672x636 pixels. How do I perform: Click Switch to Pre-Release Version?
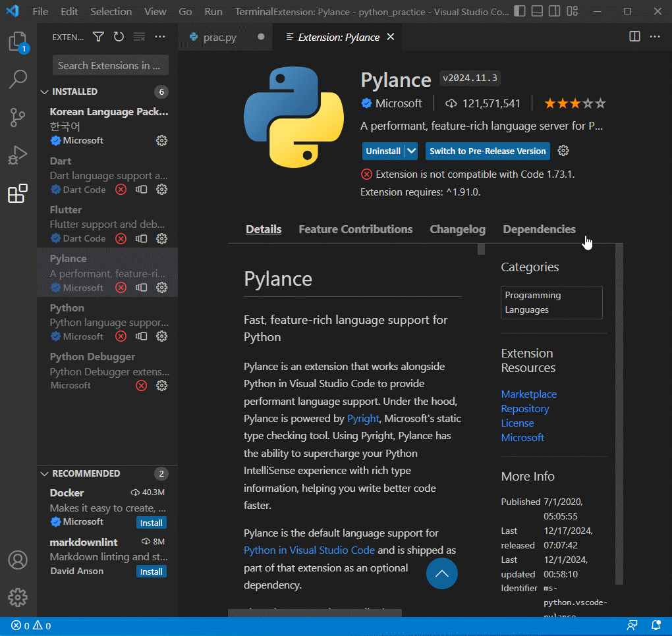[488, 151]
